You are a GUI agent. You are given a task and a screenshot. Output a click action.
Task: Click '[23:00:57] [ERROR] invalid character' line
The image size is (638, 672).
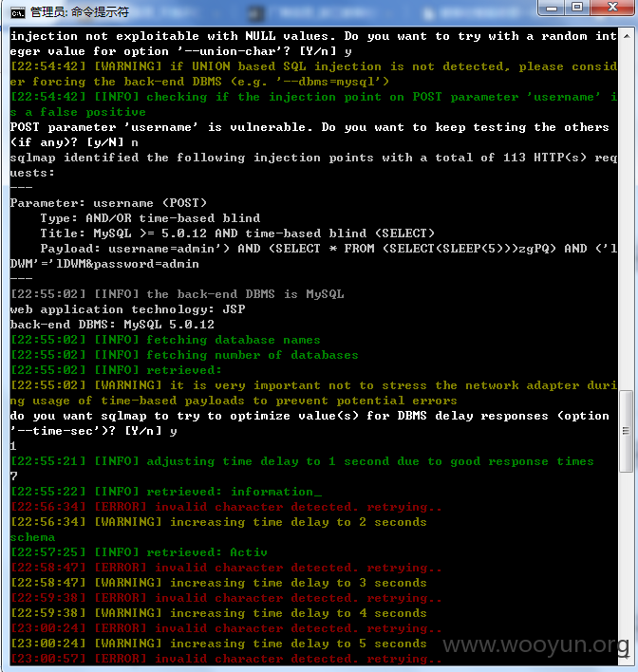[x=226, y=659]
